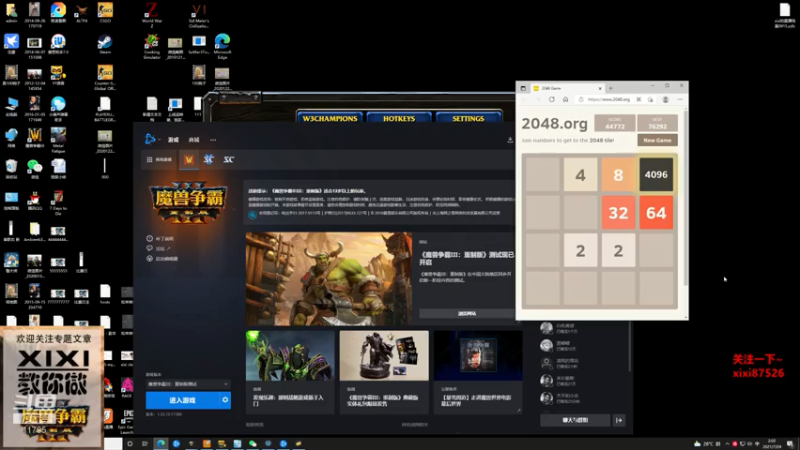Open the Battle.net logo menu

tap(151, 139)
